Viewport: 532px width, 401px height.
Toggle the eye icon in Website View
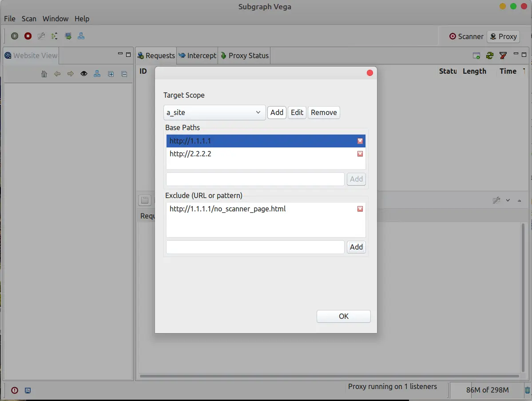coord(84,74)
